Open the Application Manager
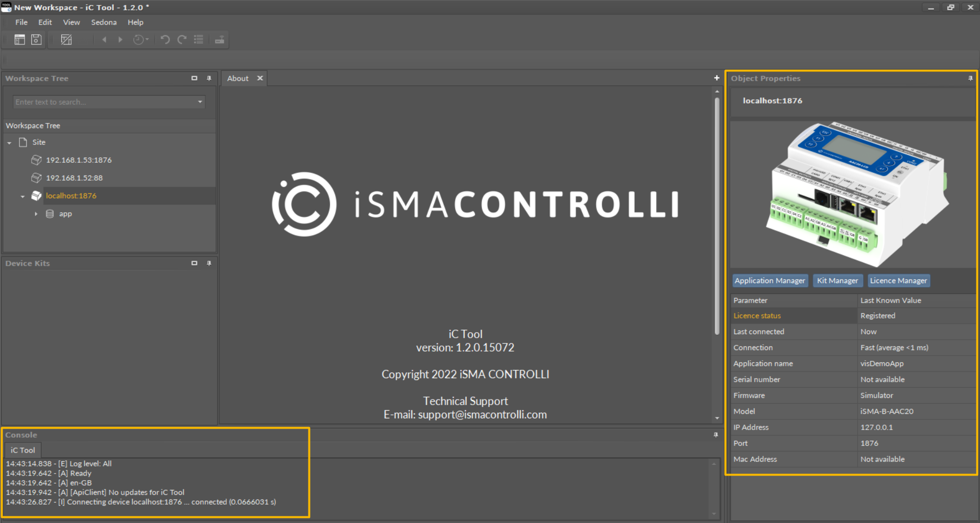 pyautogui.click(x=770, y=281)
